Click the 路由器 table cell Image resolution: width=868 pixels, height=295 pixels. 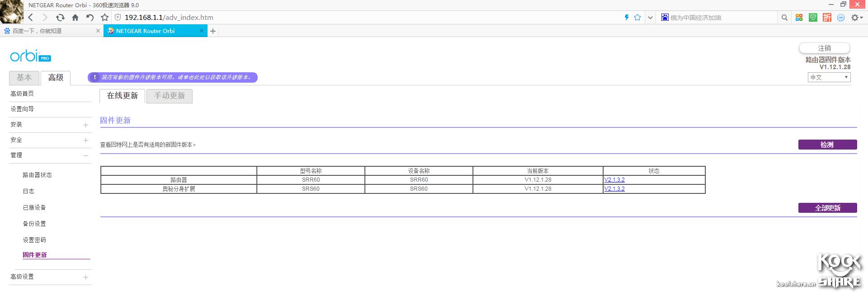coord(179,180)
